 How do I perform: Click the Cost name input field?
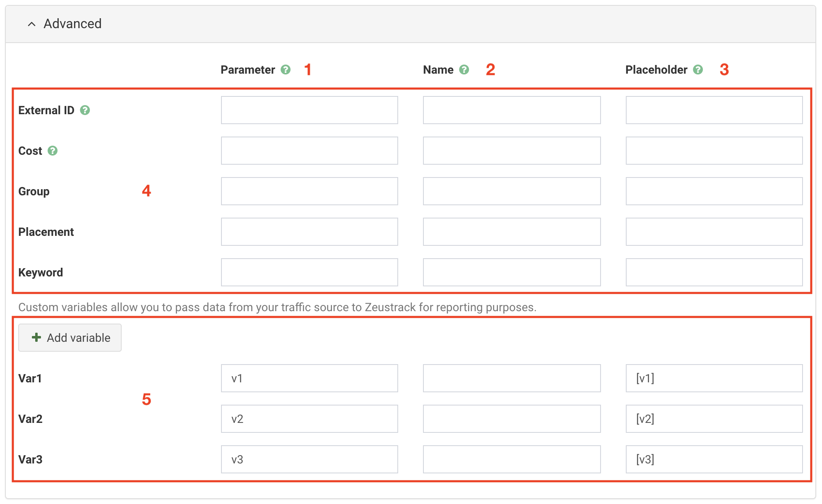[x=512, y=151]
